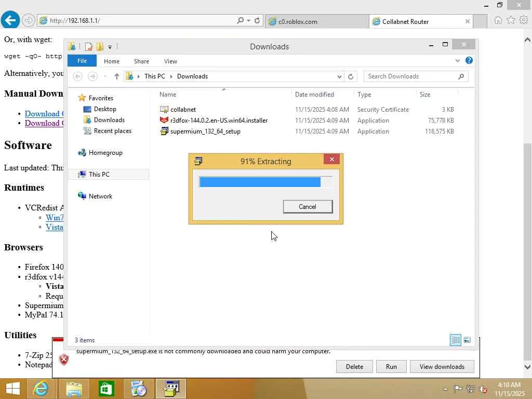Click View downloads button
Viewport: 532px width, 399px height.
(442, 366)
